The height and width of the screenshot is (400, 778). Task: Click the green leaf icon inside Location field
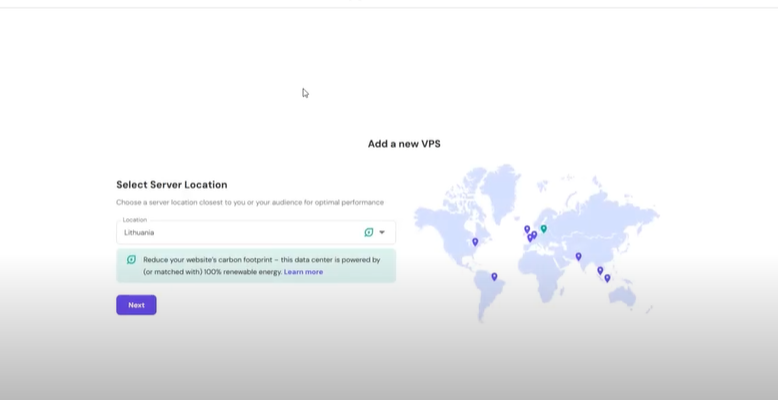(x=369, y=232)
